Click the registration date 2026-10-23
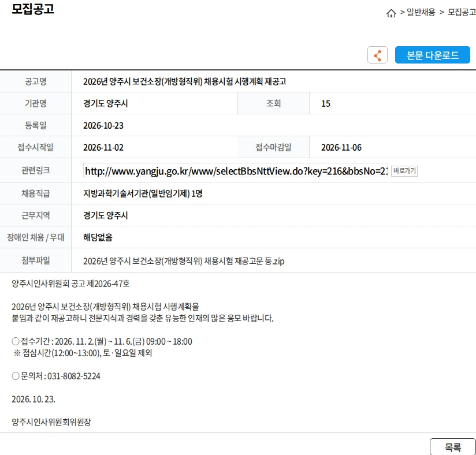 point(103,126)
